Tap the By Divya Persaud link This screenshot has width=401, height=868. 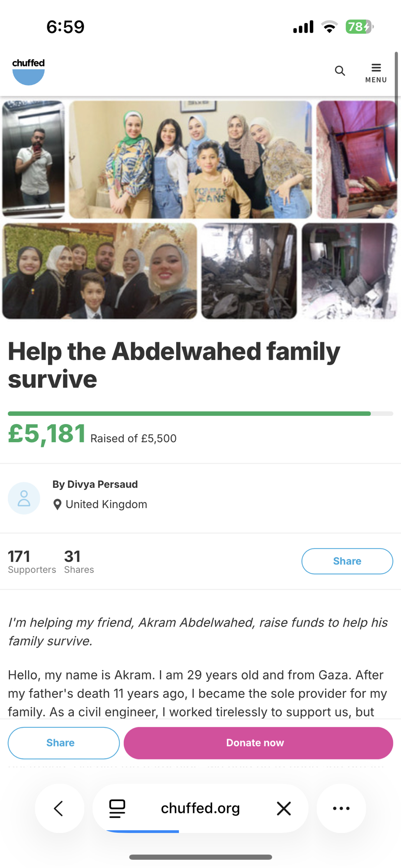pos(95,484)
